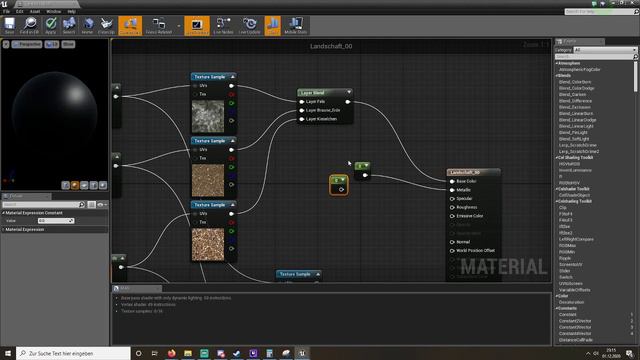Screen dimensions: 640x360
Task: Click the Layer Fels input pin
Action: (x=302, y=102)
